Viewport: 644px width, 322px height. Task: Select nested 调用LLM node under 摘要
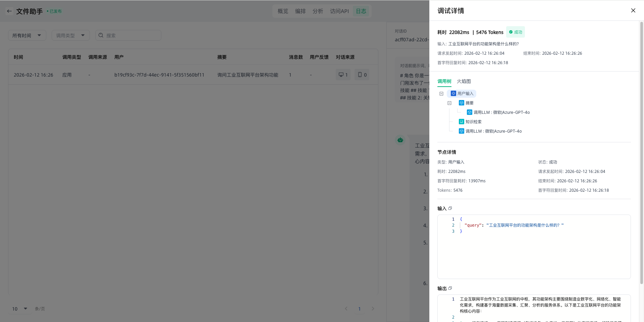click(501, 112)
